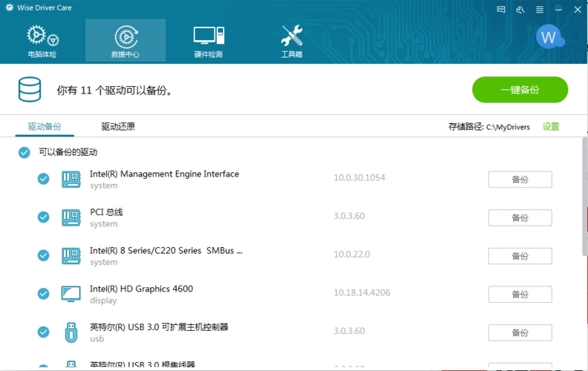This screenshot has width=588, height=371.
Task: Open the 电脑体检 checkup section
Action: [x=42, y=41]
